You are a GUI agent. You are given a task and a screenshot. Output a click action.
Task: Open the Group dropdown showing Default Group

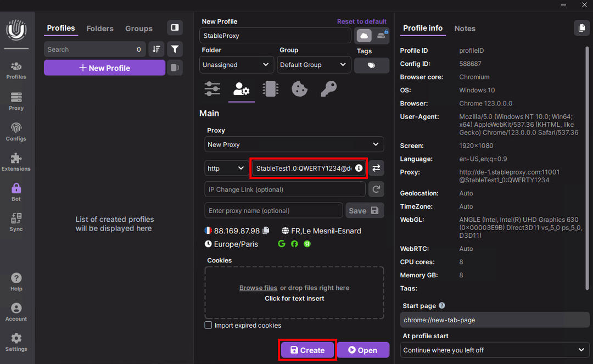(x=314, y=65)
